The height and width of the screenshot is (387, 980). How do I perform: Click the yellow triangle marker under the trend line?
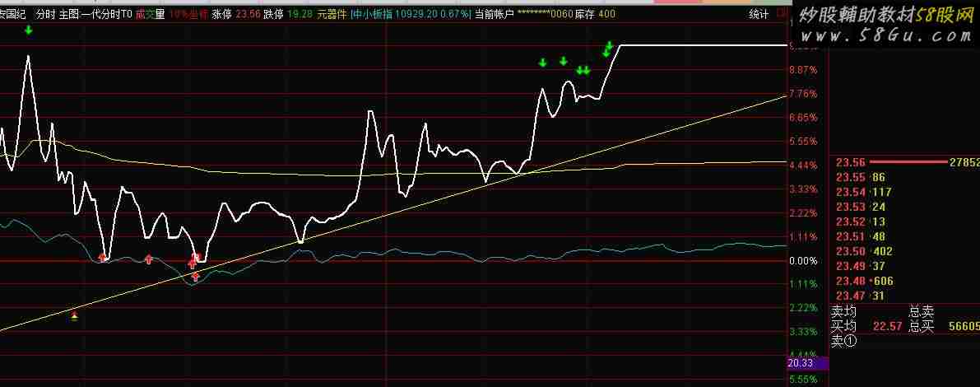point(75,315)
